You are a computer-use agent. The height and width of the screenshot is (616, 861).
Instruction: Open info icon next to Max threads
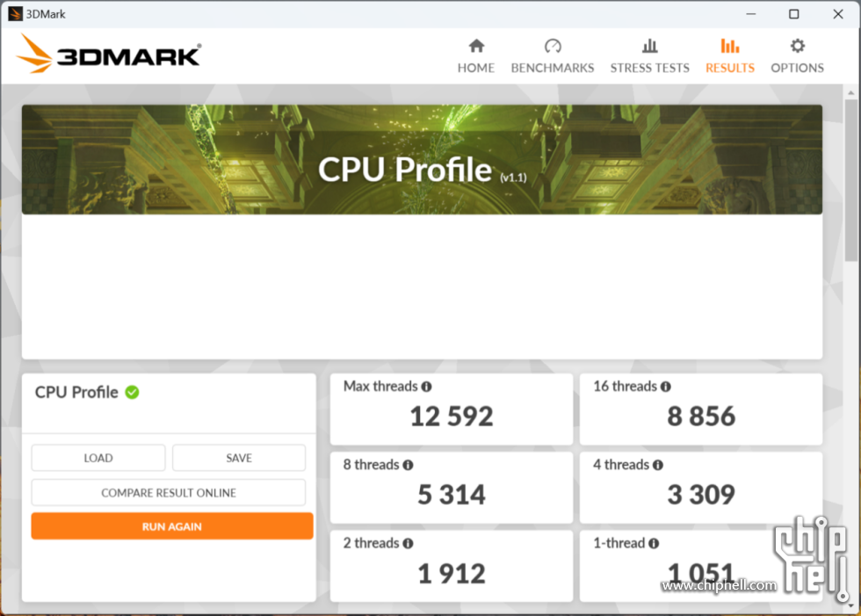coord(427,387)
